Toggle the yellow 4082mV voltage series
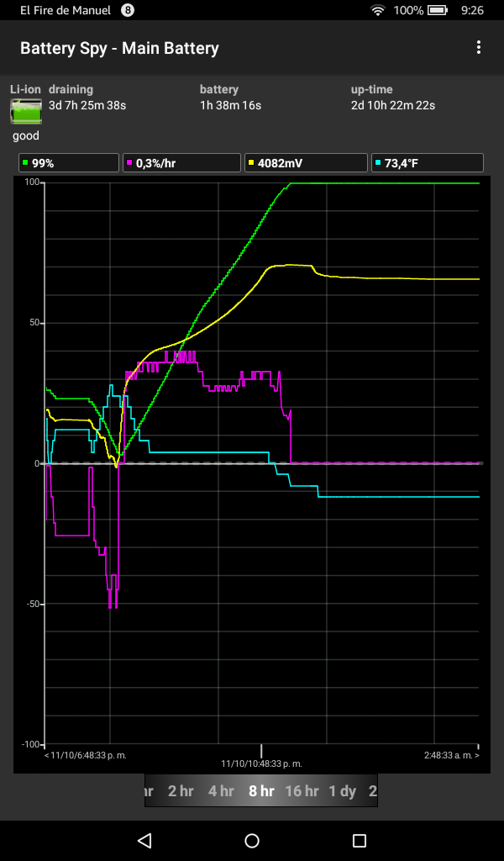This screenshot has height=861, width=504. [306, 163]
